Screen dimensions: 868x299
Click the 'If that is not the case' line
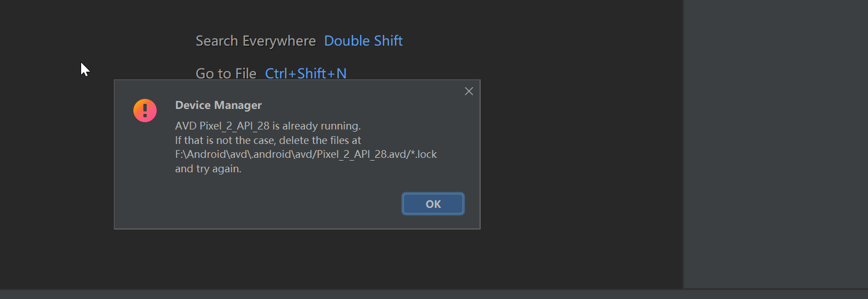268,141
